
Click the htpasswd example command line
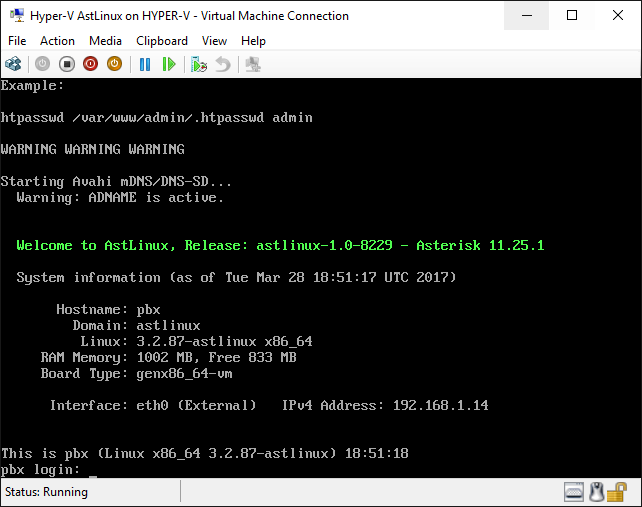[x=156, y=118]
